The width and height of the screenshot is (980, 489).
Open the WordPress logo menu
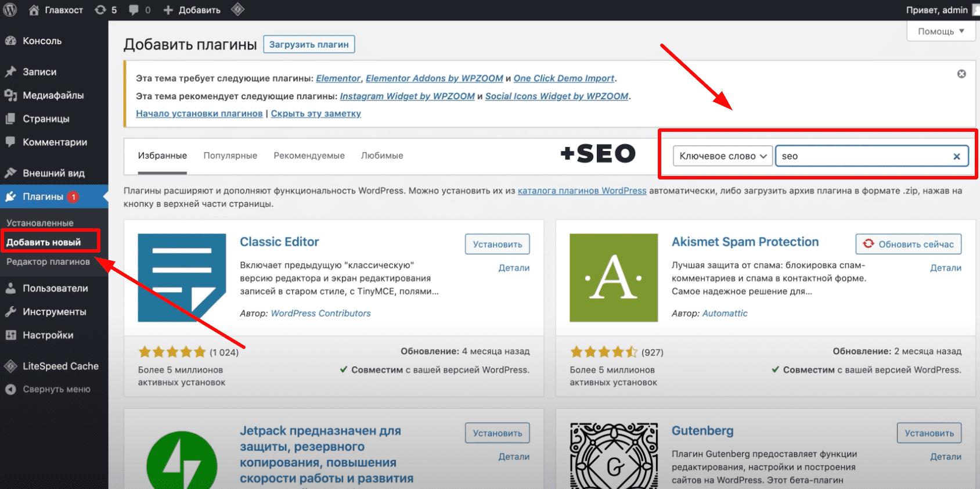[x=10, y=10]
